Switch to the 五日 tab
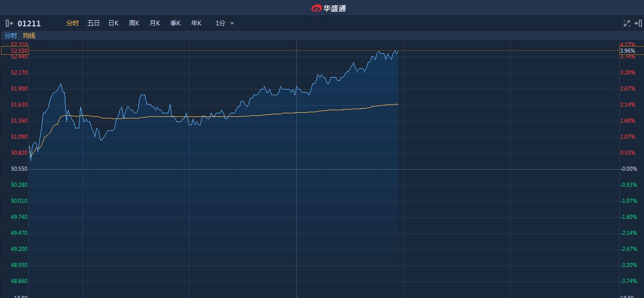The width and height of the screenshot is (644, 298). tap(93, 23)
